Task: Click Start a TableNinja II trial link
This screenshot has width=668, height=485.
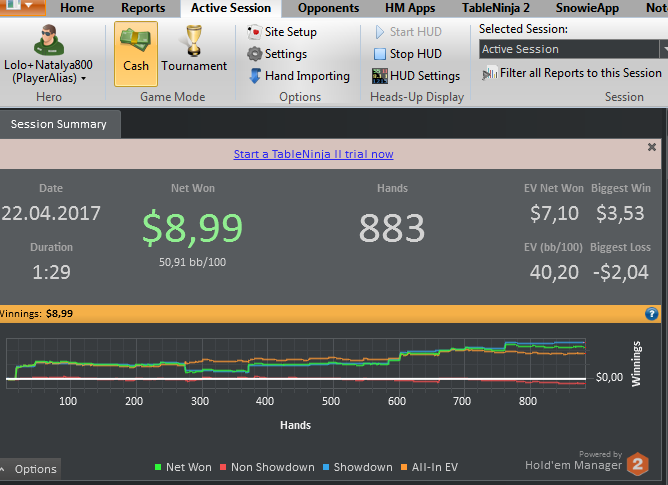Action: pos(314,154)
